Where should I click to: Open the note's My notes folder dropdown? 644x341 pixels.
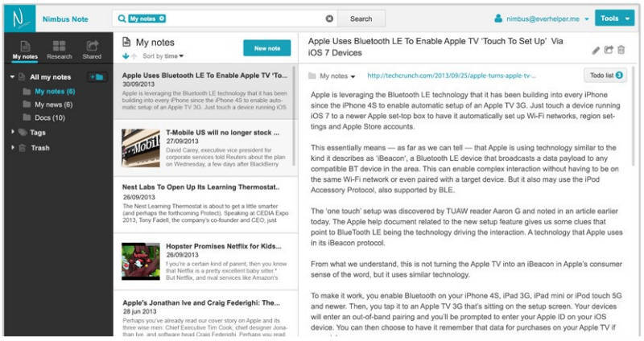(336, 76)
